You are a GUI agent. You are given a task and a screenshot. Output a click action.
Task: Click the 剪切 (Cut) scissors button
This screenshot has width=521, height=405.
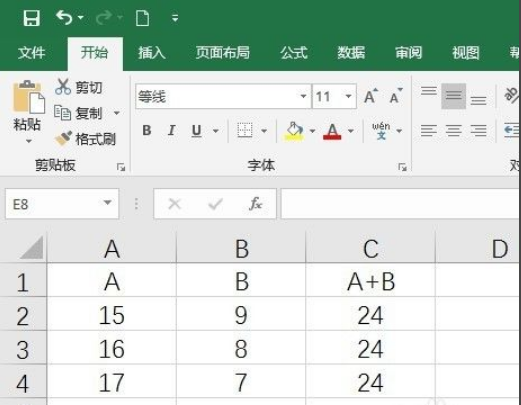[79, 87]
